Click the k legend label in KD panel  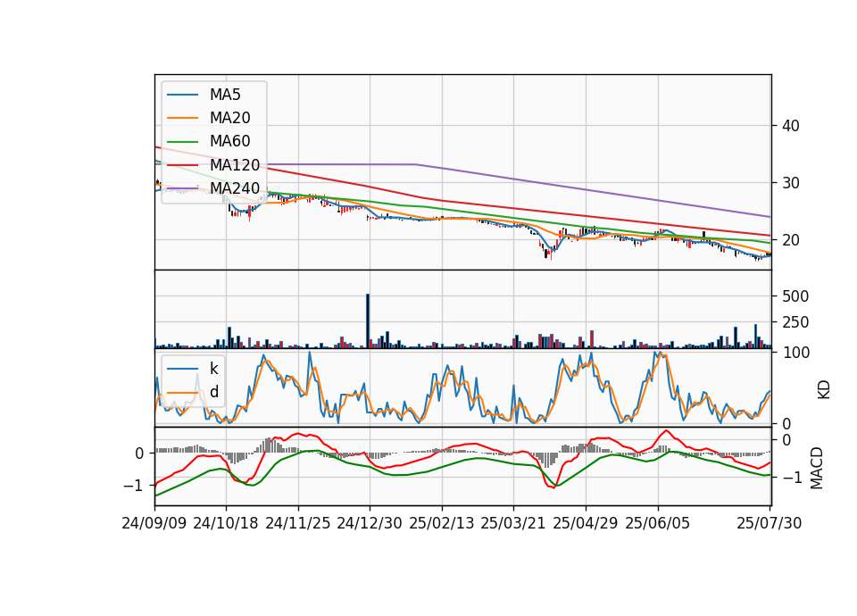pos(213,369)
